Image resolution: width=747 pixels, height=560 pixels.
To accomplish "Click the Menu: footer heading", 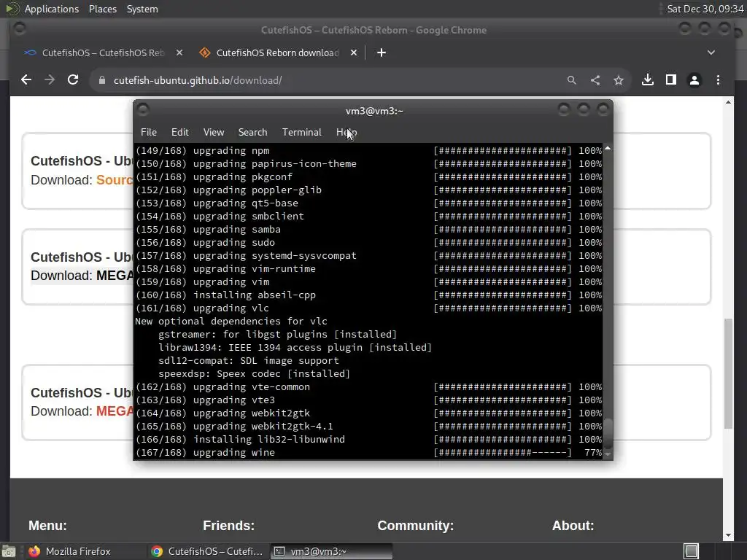I will (x=47, y=526).
